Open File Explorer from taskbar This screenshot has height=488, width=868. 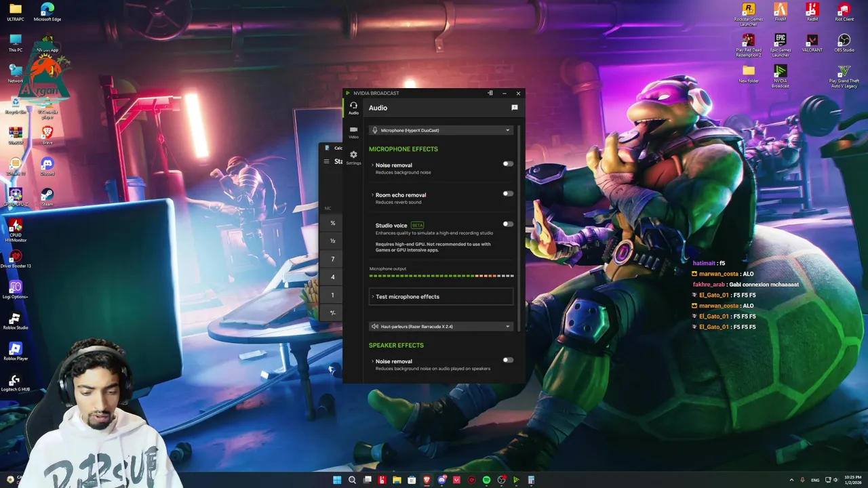point(397,480)
